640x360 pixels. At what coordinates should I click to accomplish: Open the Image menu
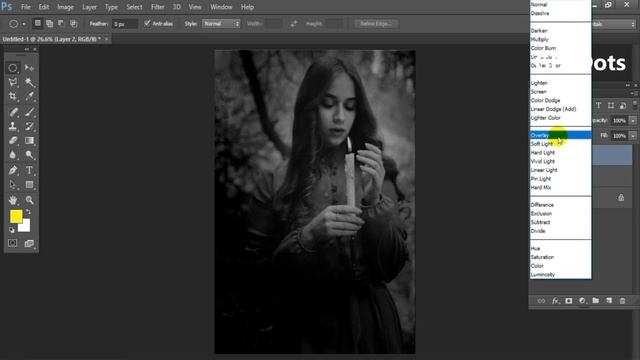(65, 7)
